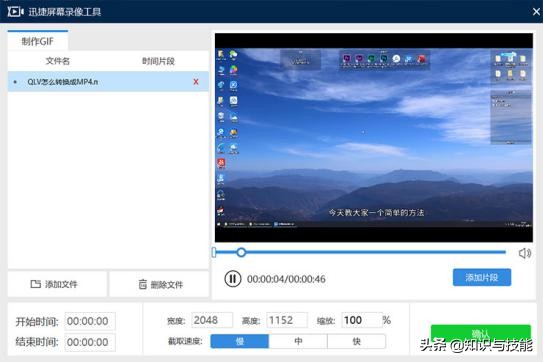Click the 00:00:04/00:00:46 time display
543x362 pixels.
[x=286, y=279]
